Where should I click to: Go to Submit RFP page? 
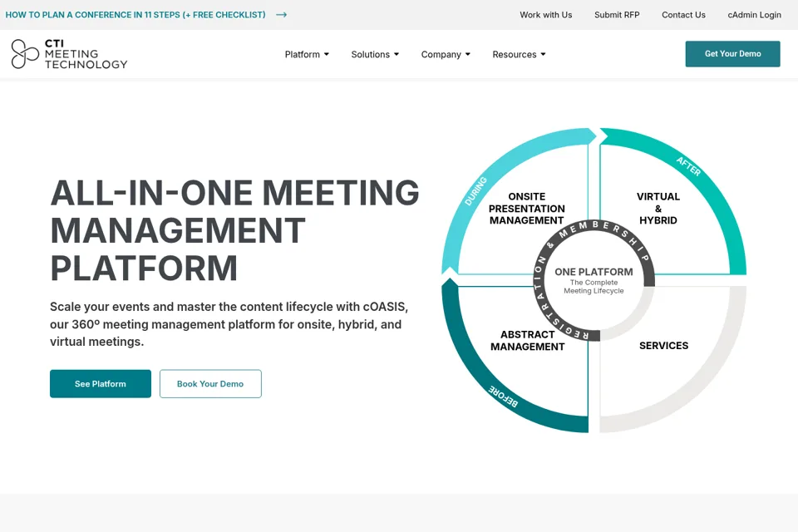[x=617, y=15]
